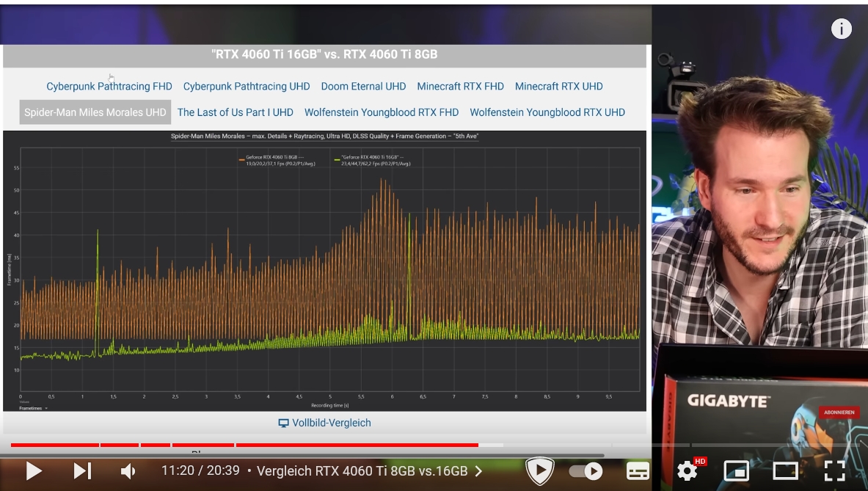The image size is (868, 491).
Task: Select Spider-Man Miles Morales UHD tab
Action: 95,112
